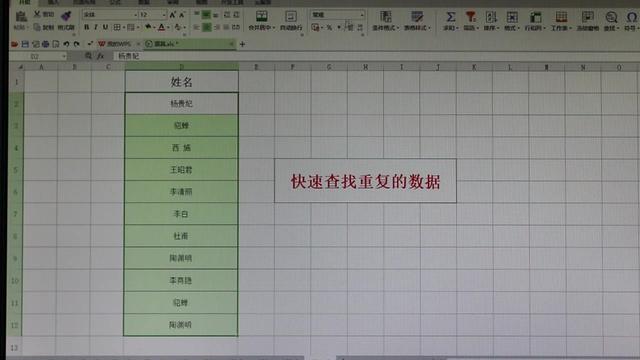The width and height of the screenshot is (640, 360).
Task: Open the Name Box dropdown arrow
Action: coord(63,56)
